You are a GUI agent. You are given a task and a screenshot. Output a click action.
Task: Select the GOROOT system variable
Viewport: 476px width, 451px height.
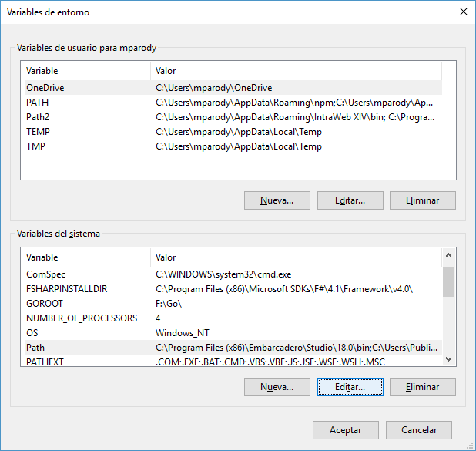(233, 304)
